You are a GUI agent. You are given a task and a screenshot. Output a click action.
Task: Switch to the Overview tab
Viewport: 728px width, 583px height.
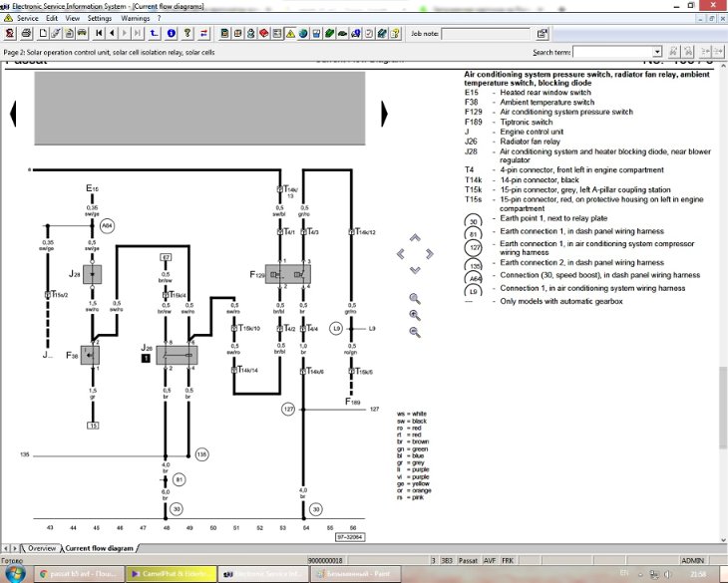coord(42,548)
